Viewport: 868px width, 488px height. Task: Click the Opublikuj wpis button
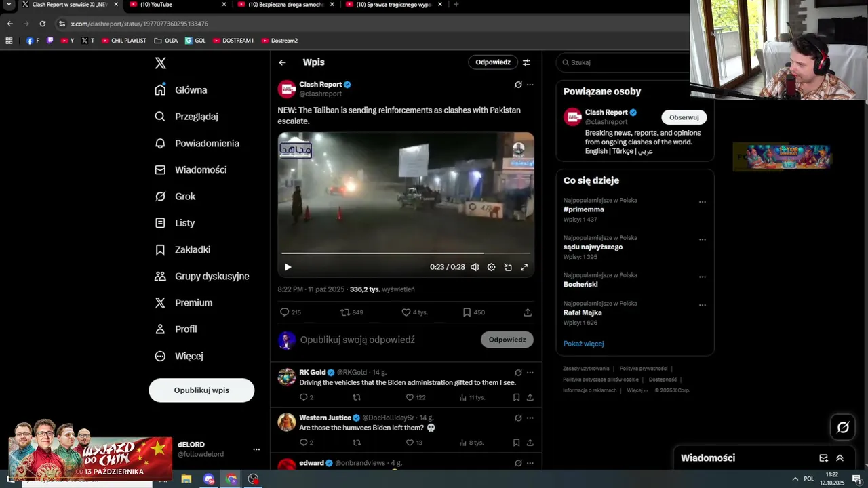pos(201,390)
